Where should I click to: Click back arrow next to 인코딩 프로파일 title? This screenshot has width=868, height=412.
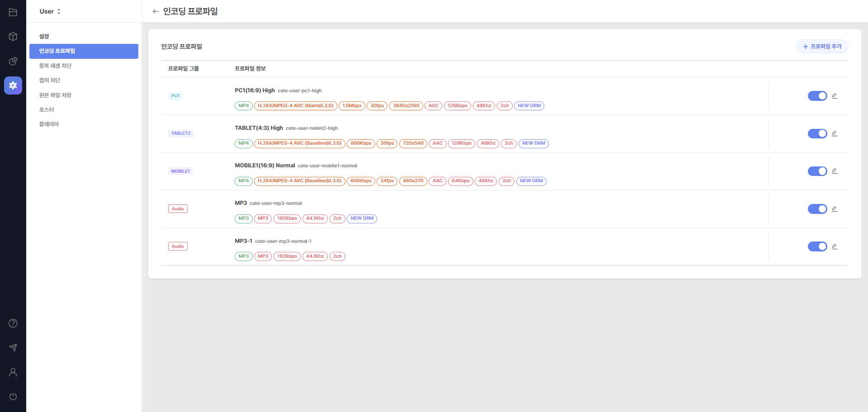click(x=156, y=11)
